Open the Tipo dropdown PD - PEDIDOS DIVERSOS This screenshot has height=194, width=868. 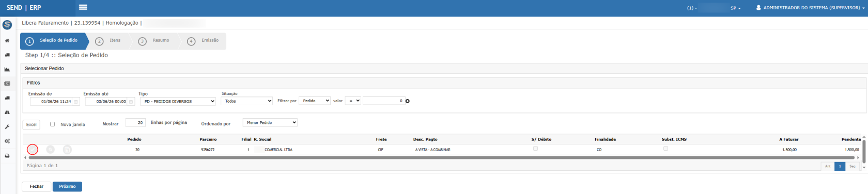[x=178, y=101]
